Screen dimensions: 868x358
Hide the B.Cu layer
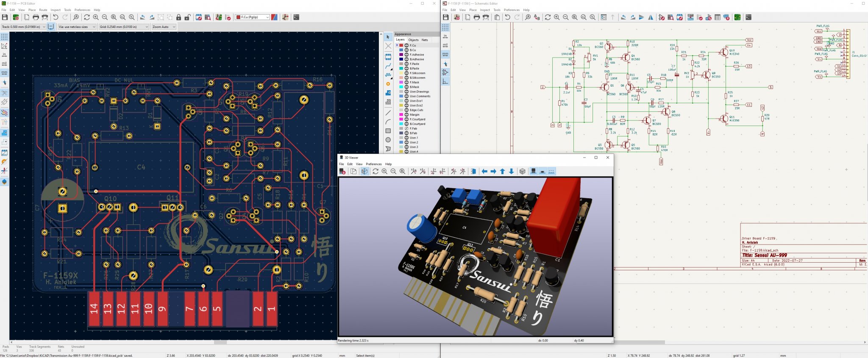click(406, 50)
